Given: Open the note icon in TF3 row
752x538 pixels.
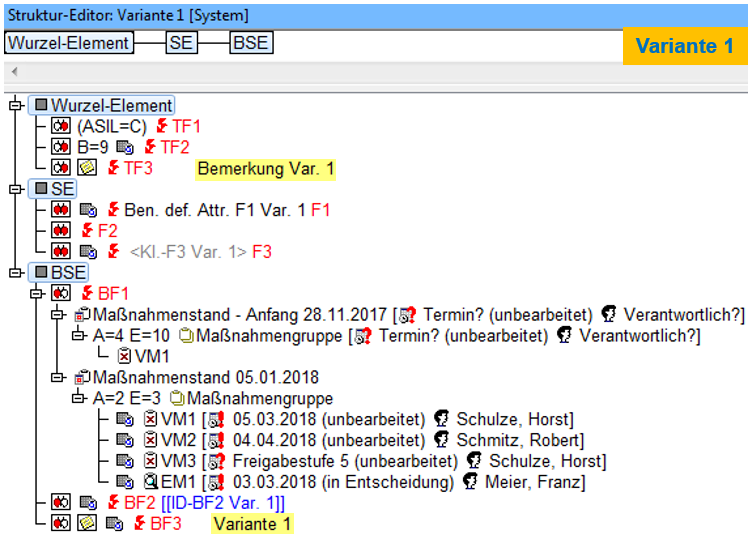Looking at the screenshot, I should (87, 168).
